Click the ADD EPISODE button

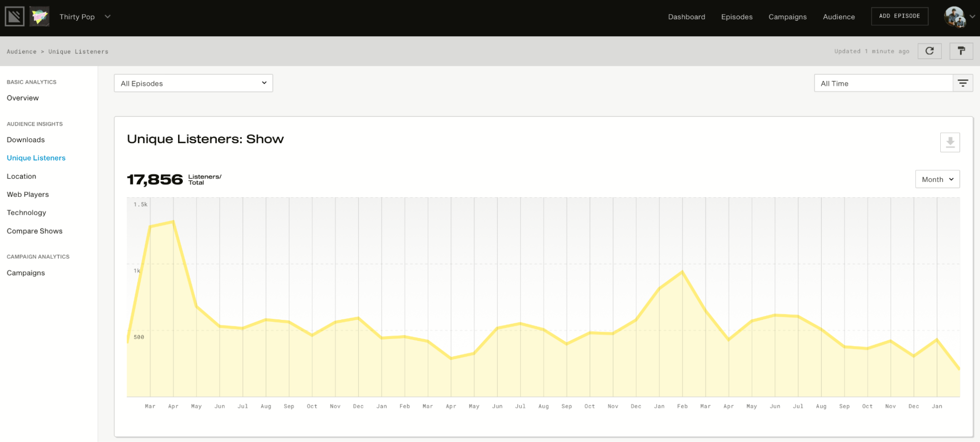899,16
